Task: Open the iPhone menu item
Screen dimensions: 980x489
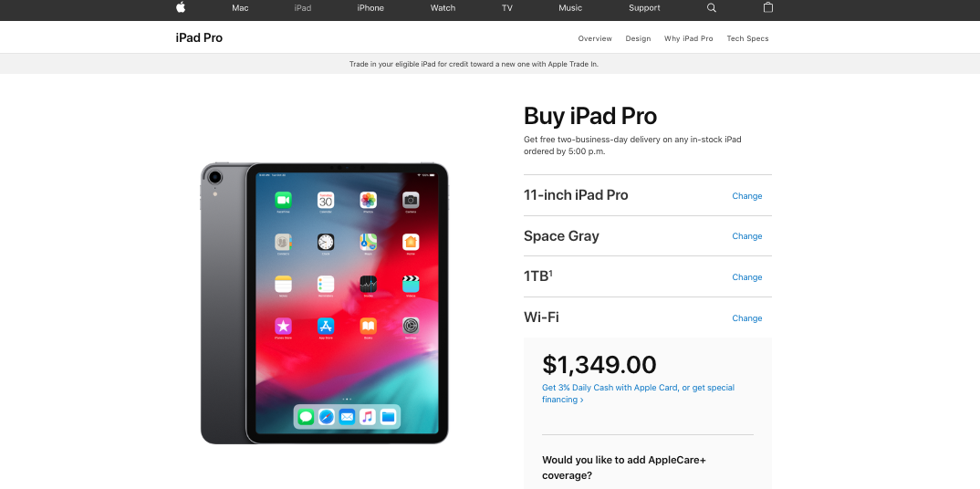Action: tap(370, 8)
